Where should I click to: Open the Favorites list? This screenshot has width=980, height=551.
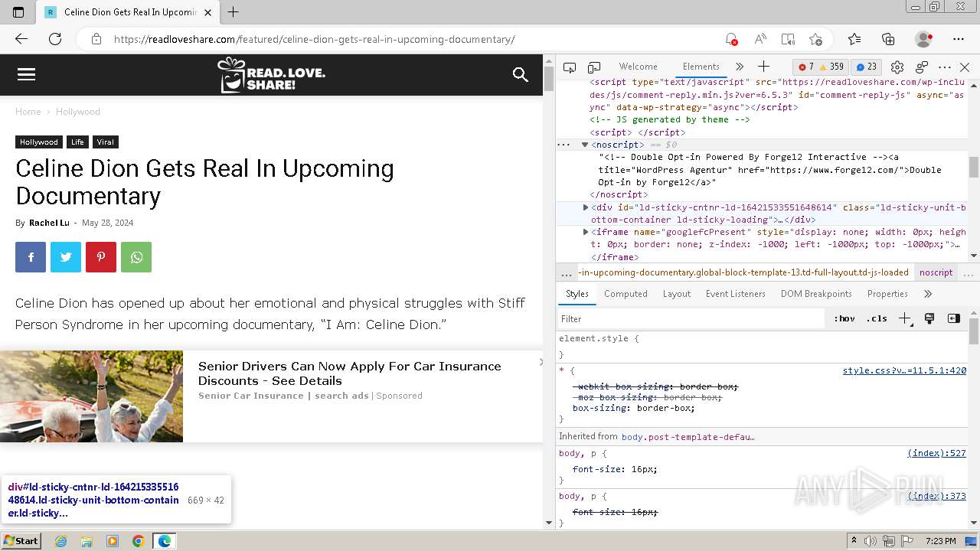coord(854,39)
